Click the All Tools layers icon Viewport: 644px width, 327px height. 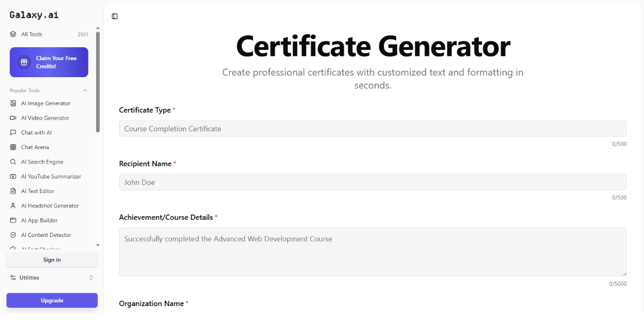click(x=13, y=34)
